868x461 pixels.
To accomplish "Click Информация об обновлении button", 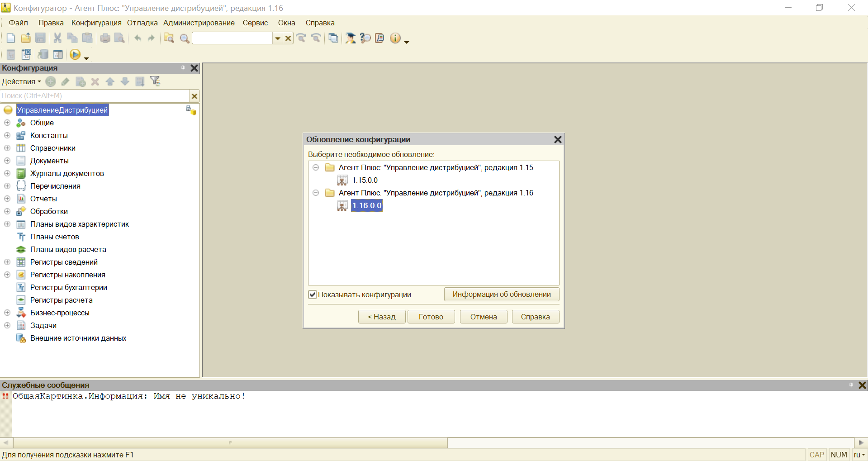I will point(502,295).
